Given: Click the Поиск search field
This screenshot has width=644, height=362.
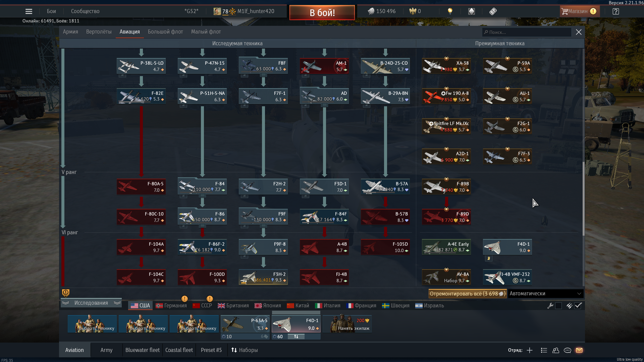Looking at the screenshot, I should coord(527,32).
